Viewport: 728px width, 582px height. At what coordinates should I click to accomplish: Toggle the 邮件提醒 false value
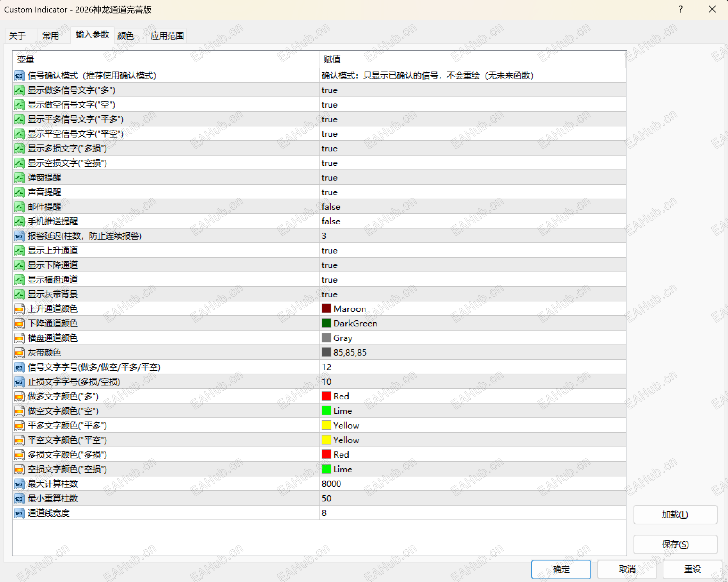pos(331,207)
